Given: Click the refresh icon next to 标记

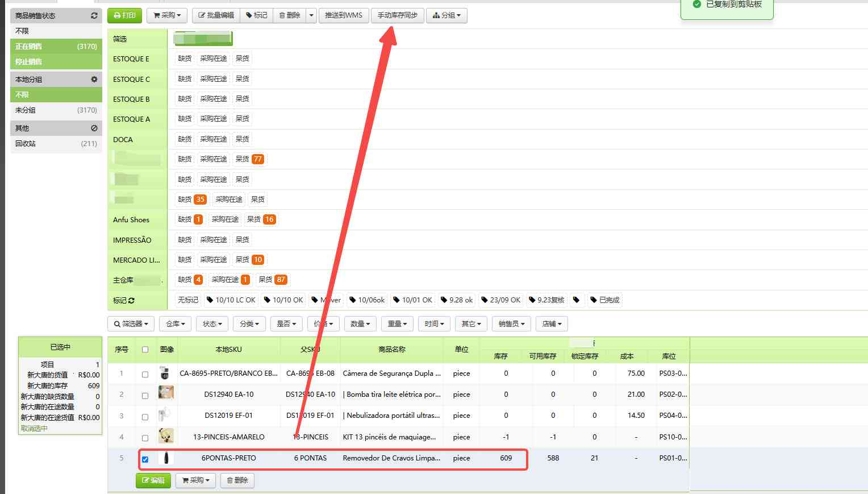Looking at the screenshot, I should tap(132, 301).
